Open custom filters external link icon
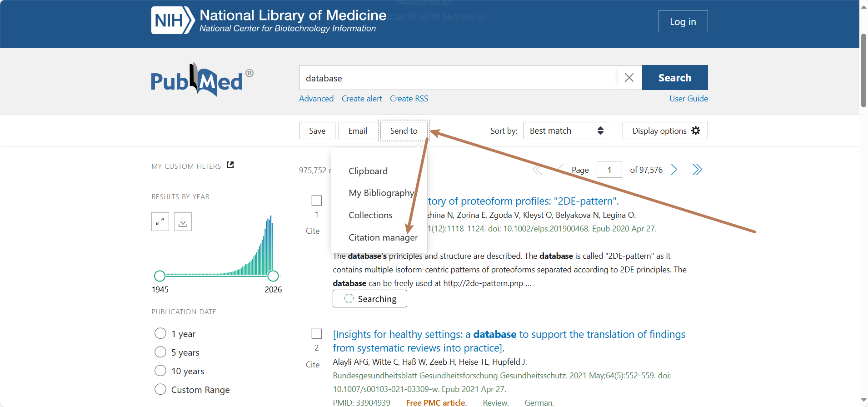Screen dimensions: 868x407 click(230, 165)
